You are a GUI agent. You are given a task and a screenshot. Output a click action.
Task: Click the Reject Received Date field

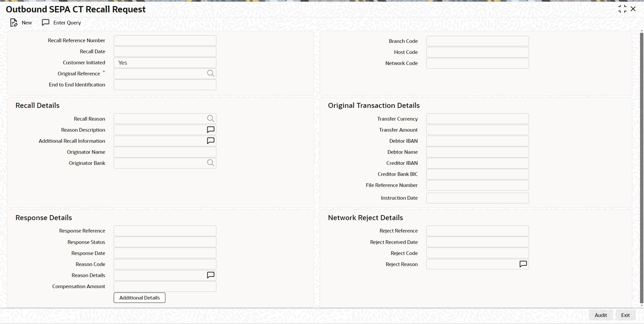tap(478, 242)
